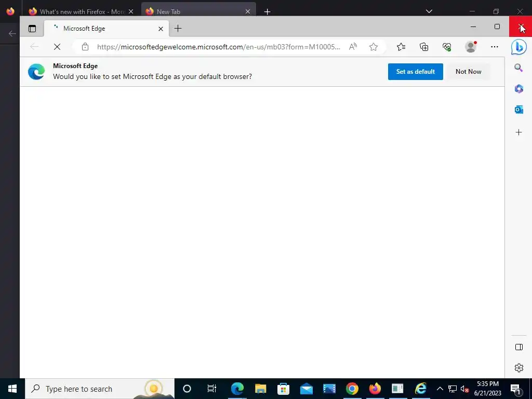Open taskbar clock and date
This screenshot has height=399, width=532.
tap(487, 389)
